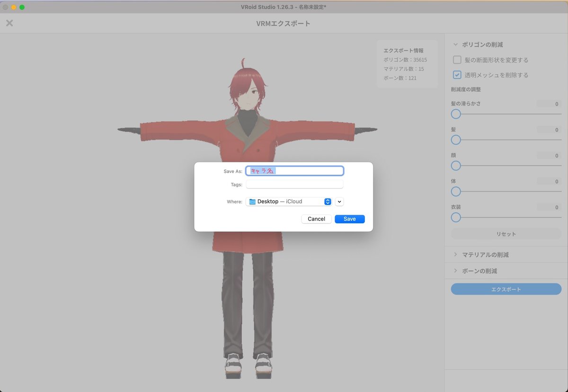
Task: Click the 髪 reduction slider knob
Action: click(x=455, y=140)
